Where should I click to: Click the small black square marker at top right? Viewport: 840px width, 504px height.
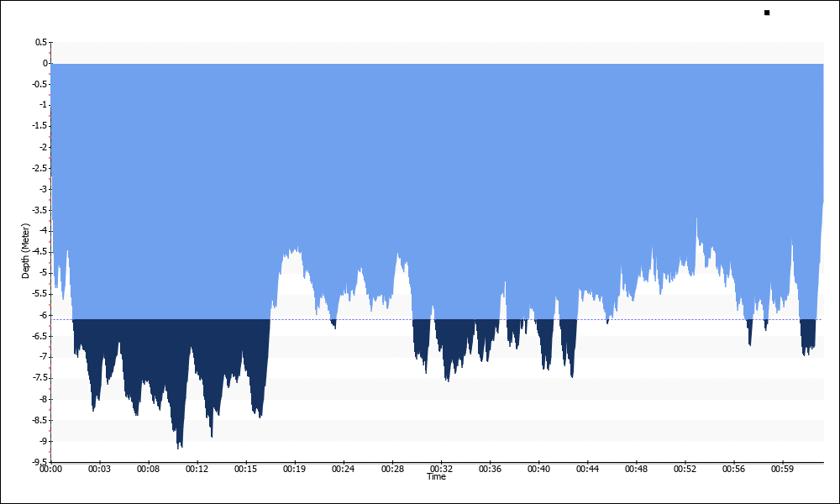(x=767, y=13)
